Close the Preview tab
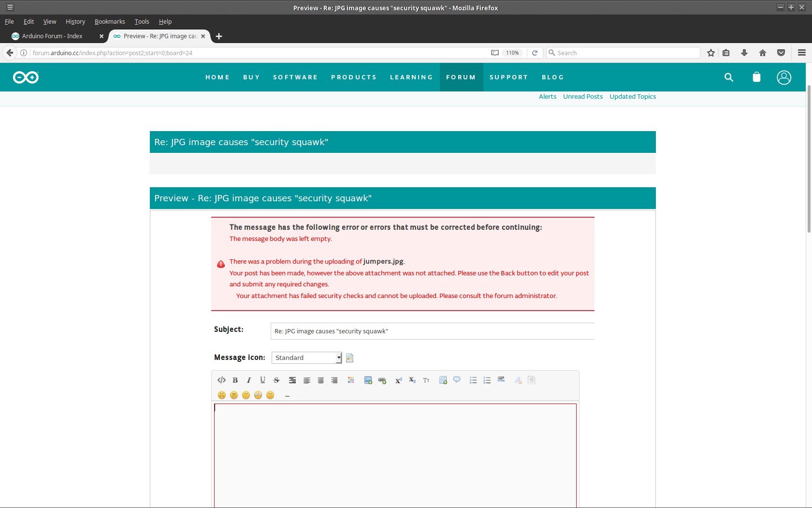This screenshot has width=812, height=508. coord(203,36)
